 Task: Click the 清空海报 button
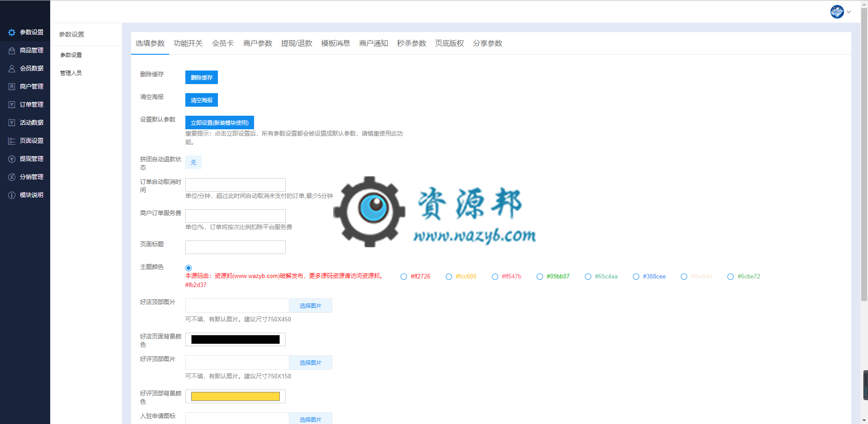click(202, 100)
